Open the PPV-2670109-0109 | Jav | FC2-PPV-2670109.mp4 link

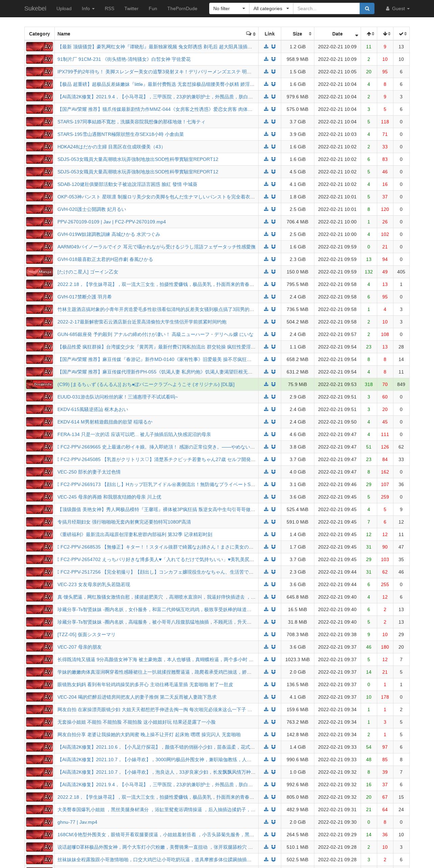pyautogui.click(x=112, y=222)
